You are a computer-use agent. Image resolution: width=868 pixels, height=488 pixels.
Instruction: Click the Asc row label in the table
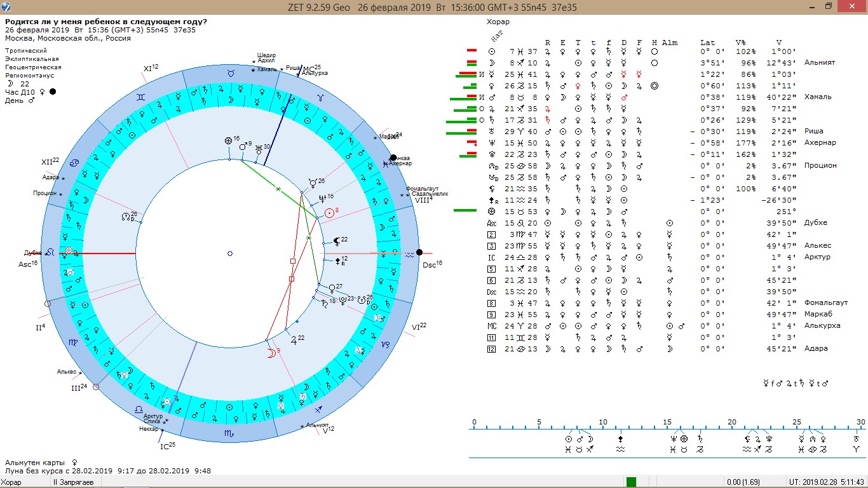pyautogui.click(x=491, y=223)
